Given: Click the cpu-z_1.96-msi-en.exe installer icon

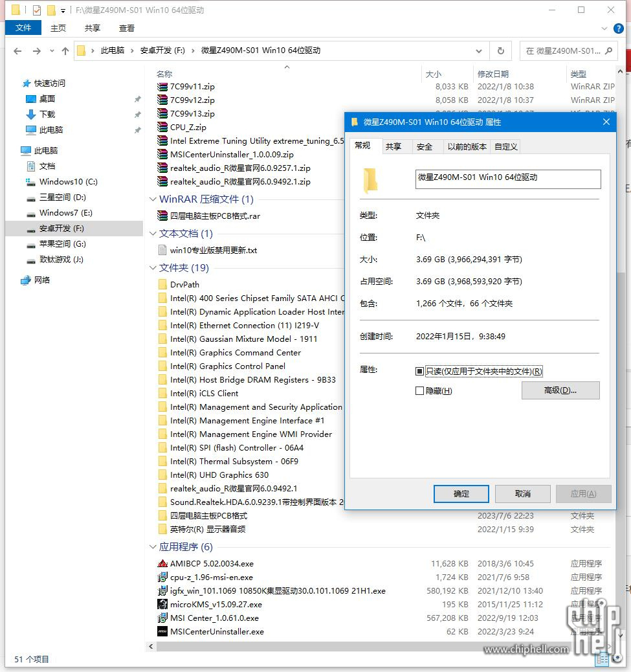Looking at the screenshot, I should tap(162, 577).
